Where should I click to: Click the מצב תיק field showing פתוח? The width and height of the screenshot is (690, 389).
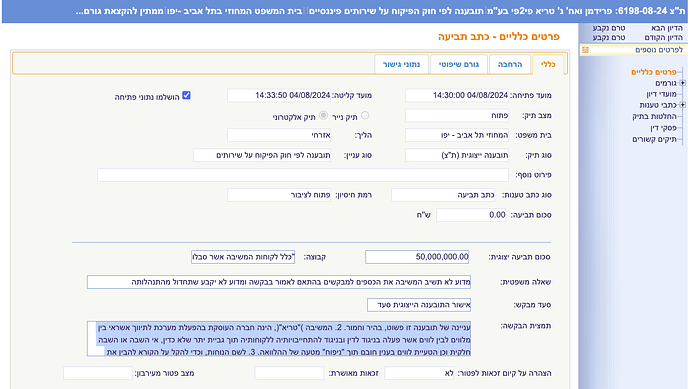(457, 115)
